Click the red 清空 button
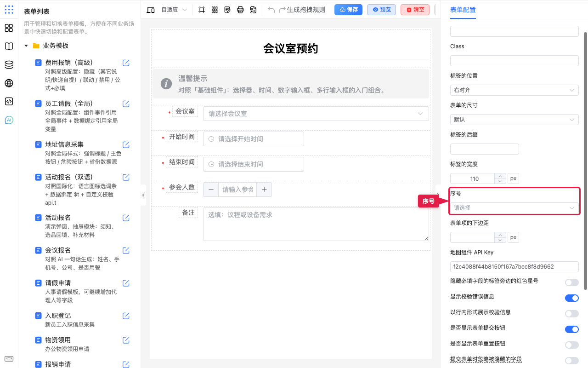This screenshot has height=368, width=588. coord(415,10)
